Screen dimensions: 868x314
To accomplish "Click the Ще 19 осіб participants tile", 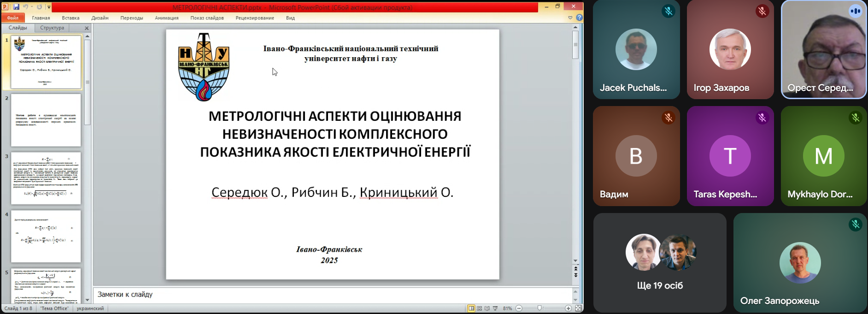I will pos(660,263).
